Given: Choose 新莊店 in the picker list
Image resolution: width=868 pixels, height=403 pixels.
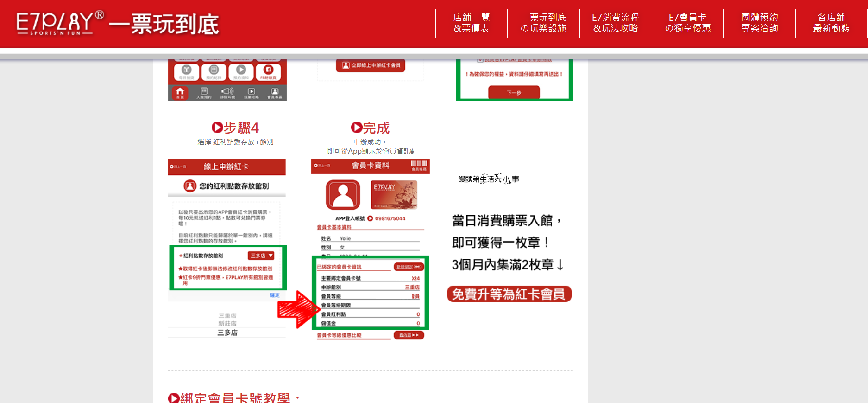Looking at the screenshot, I should pos(227,323).
